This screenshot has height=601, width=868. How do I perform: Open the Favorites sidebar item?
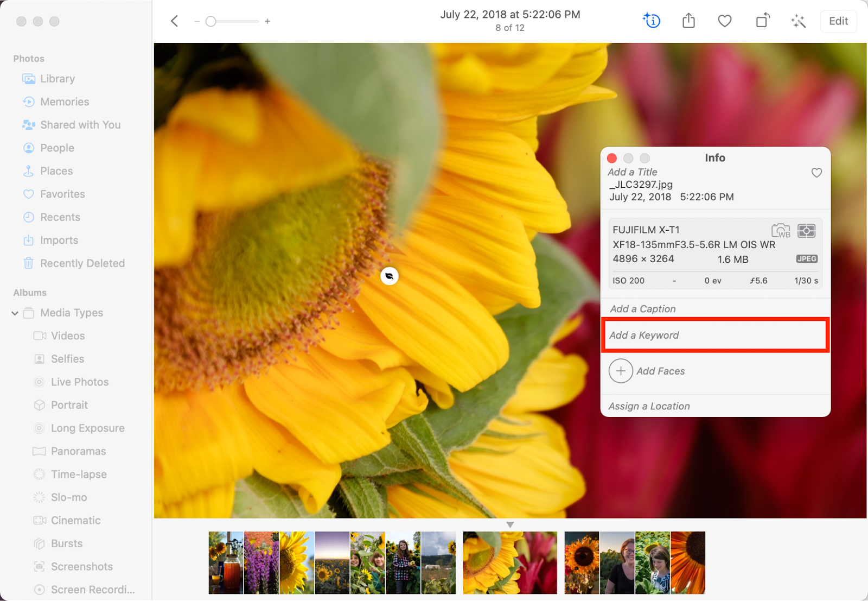[x=62, y=194]
